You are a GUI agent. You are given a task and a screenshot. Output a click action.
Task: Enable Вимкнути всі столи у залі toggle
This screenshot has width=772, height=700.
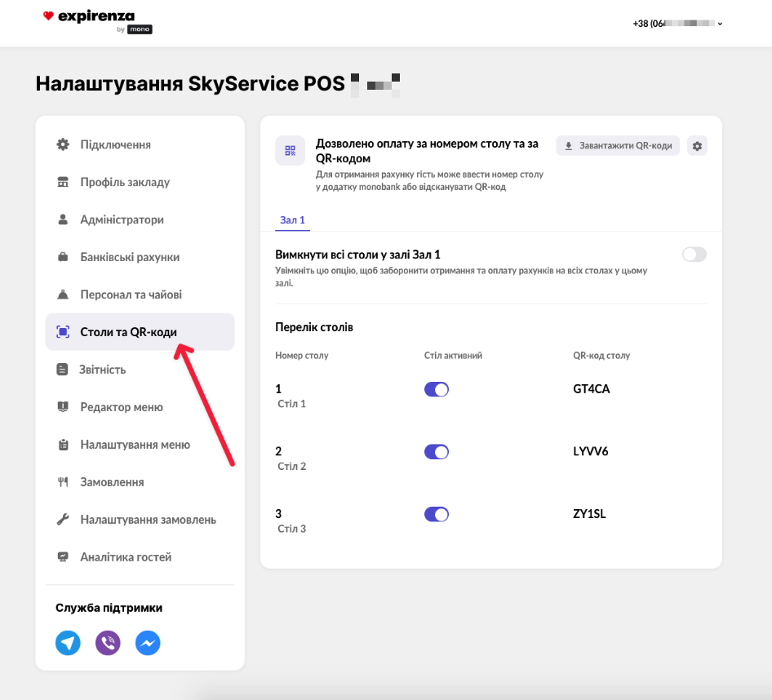(694, 255)
